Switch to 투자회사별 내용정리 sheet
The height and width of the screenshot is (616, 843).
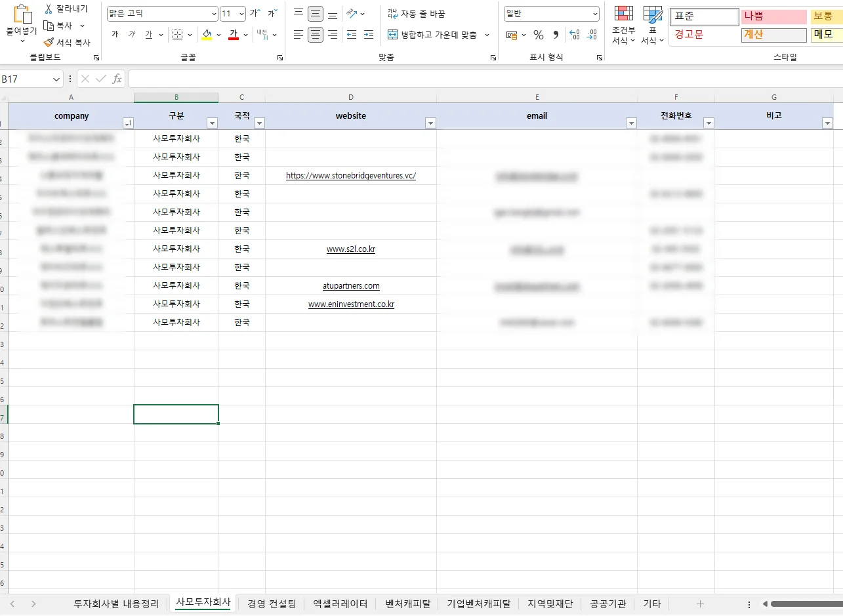click(116, 604)
